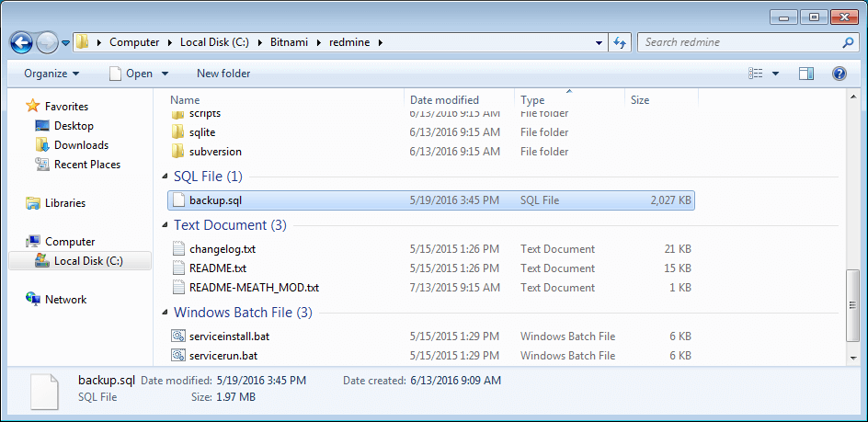868x422 pixels.
Task: Refresh the folder with the refresh button
Action: [620, 42]
